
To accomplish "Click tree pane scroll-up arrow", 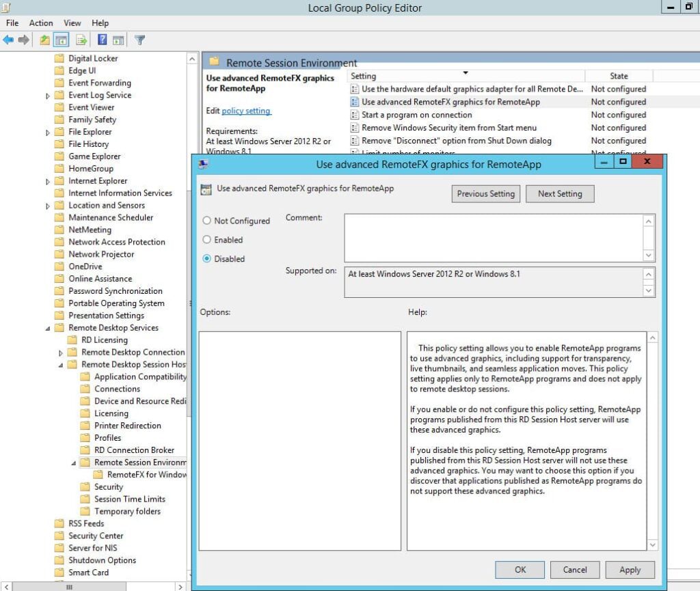I will click(x=191, y=59).
